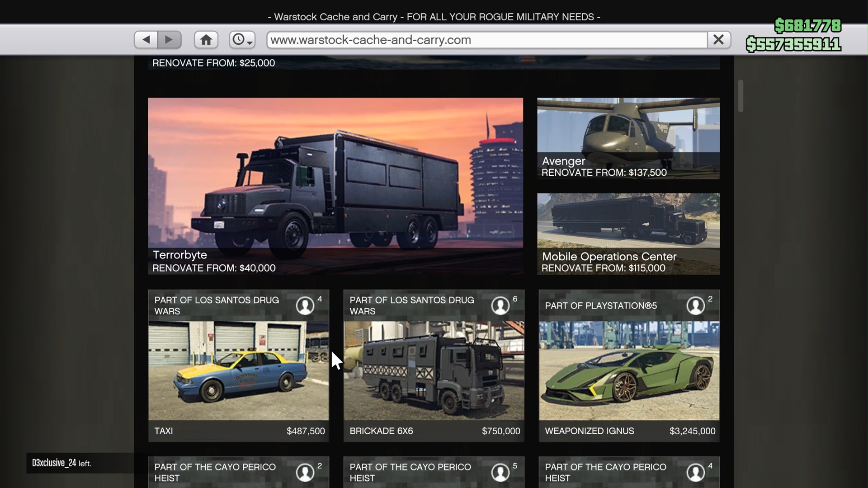Select the Weaponized Ignus vehicle image
868x488 pixels.
tap(629, 371)
